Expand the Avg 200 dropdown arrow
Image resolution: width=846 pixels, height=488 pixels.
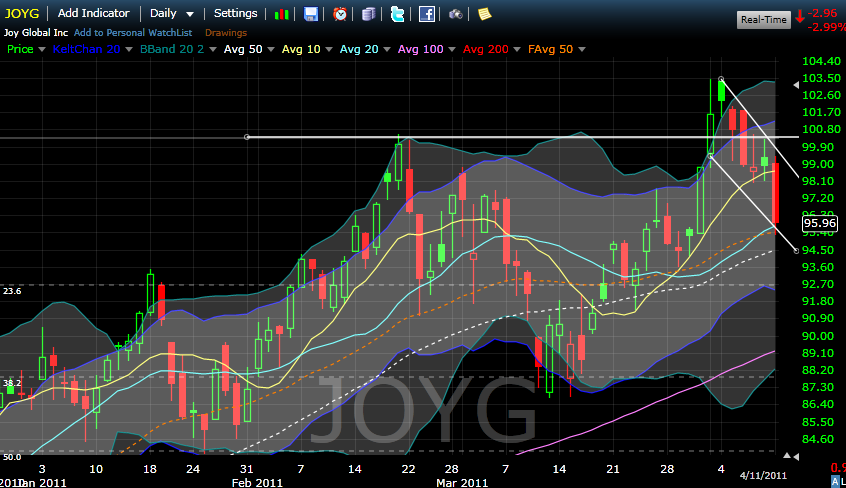[516, 50]
